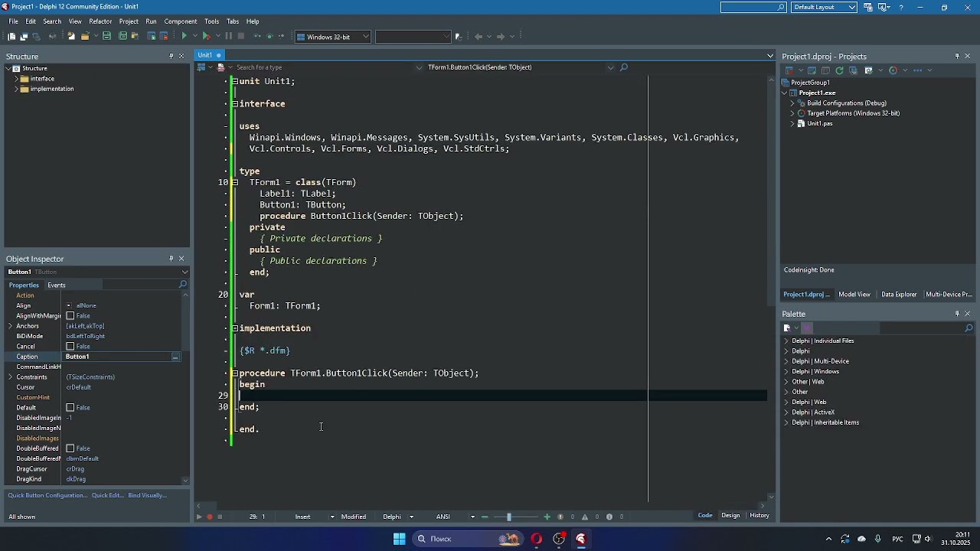Viewport: 980px width, 551px height.
Task: Click the Bind Visually link
Action: click(x=147, y=495)
